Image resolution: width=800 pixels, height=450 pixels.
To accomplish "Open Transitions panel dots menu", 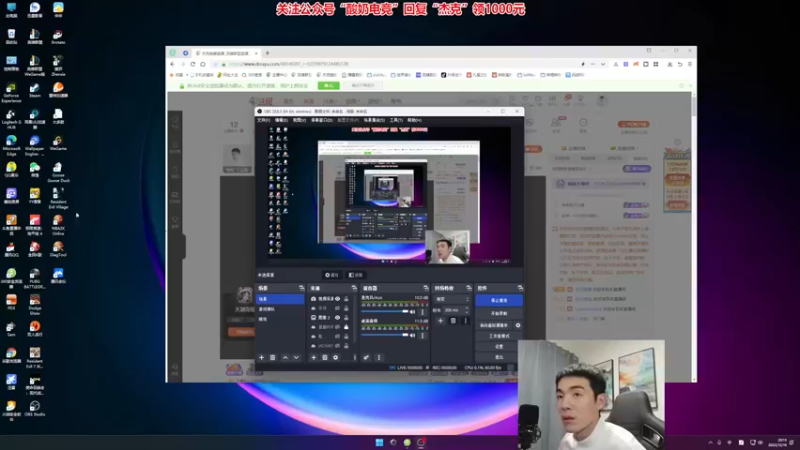I will (x=465, y=321).
